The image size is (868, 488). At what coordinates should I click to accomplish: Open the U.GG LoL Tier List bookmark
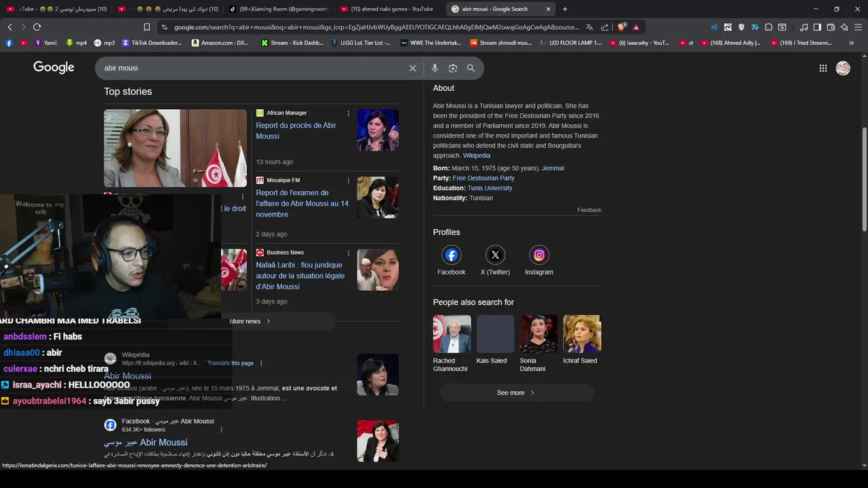pyautogui.click(x=361, y=43)
